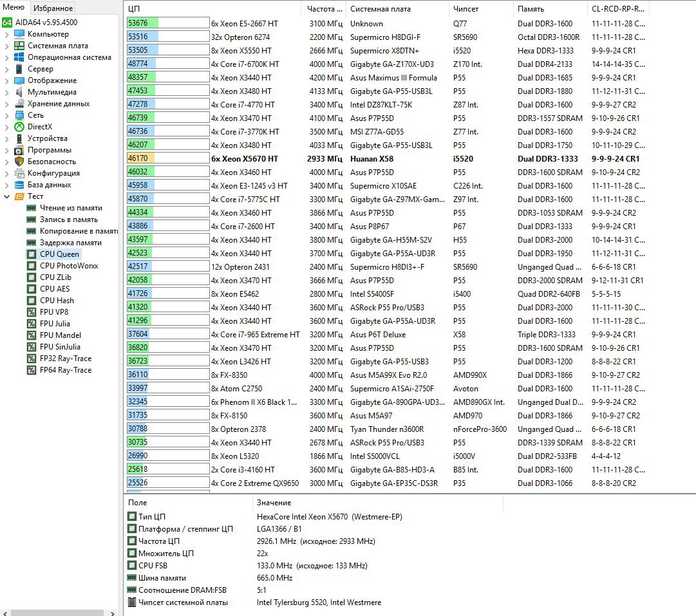Switch to the Избранное tab
The width and height of the screenshot is (696, 616).
[53, 8]
